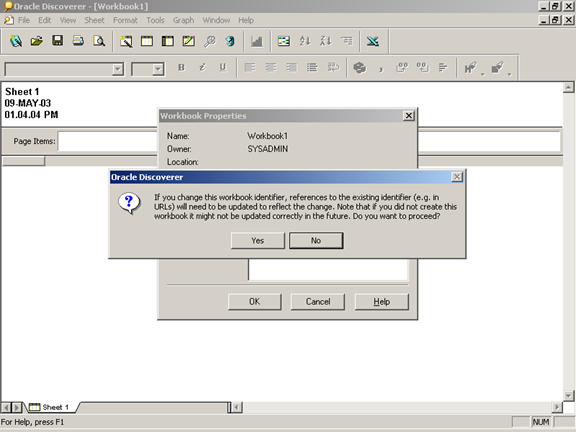Click the sheet tab scroll-left arrow

click(6, 407)
